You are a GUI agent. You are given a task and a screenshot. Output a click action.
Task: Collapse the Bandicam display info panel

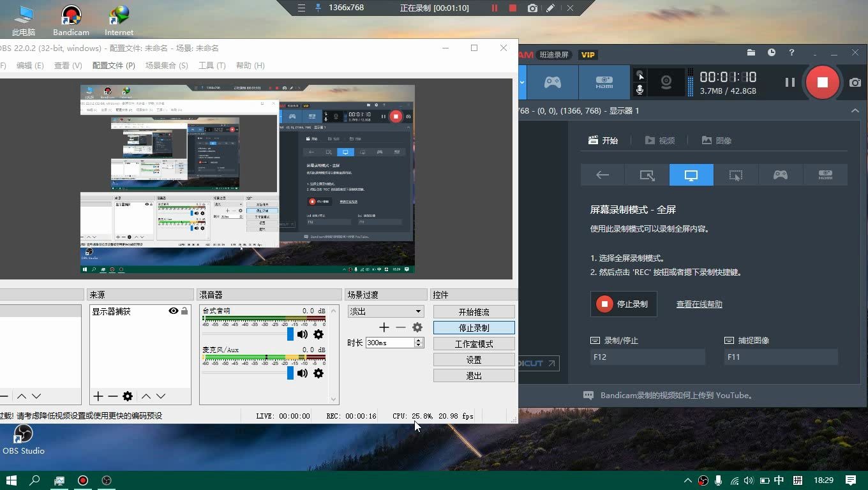pos(855,110)
